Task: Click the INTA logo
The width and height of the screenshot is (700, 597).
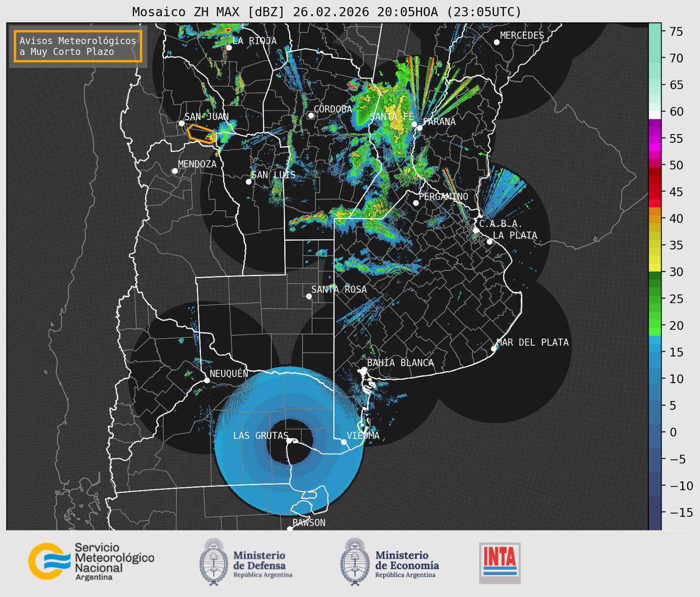Action: pyautogui.click(x=500, y=563)
